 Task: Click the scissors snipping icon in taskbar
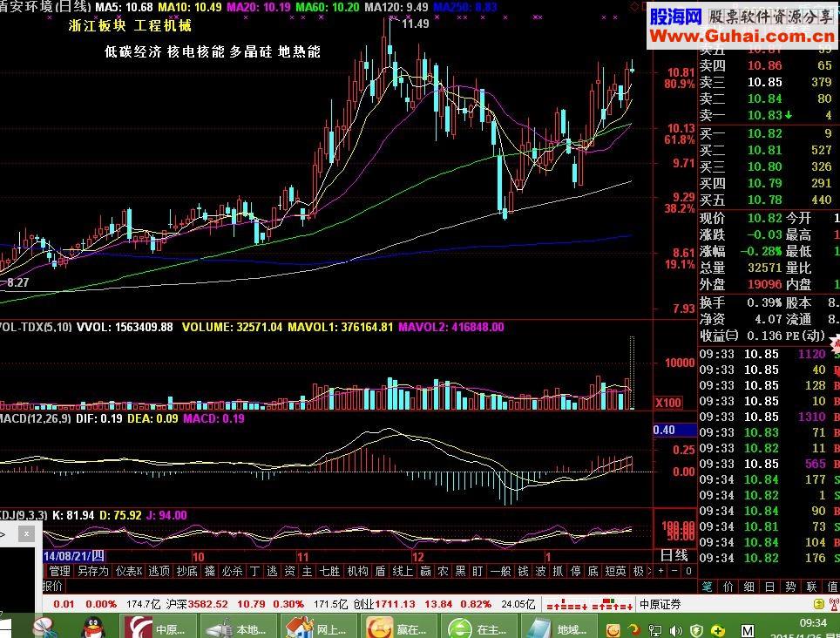click(44, 628)
